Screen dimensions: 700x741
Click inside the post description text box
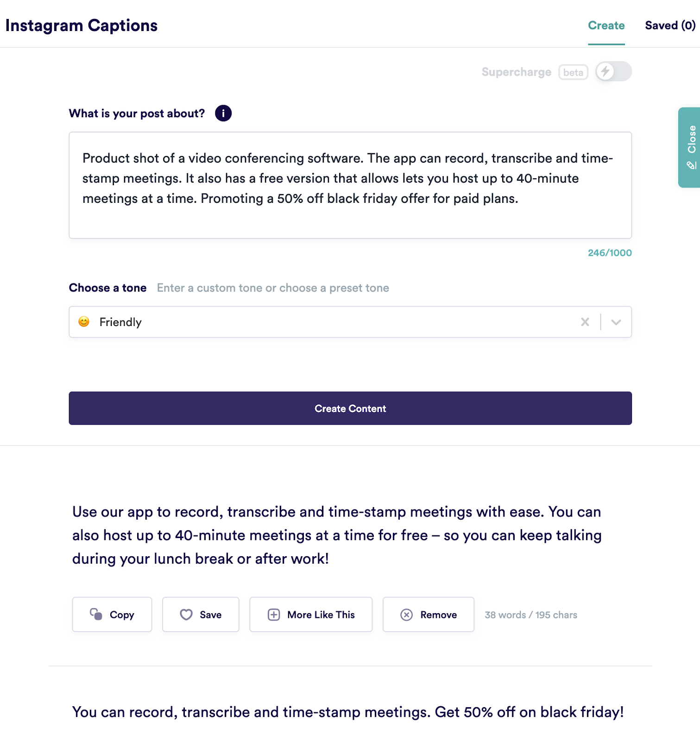click(350, 185)
